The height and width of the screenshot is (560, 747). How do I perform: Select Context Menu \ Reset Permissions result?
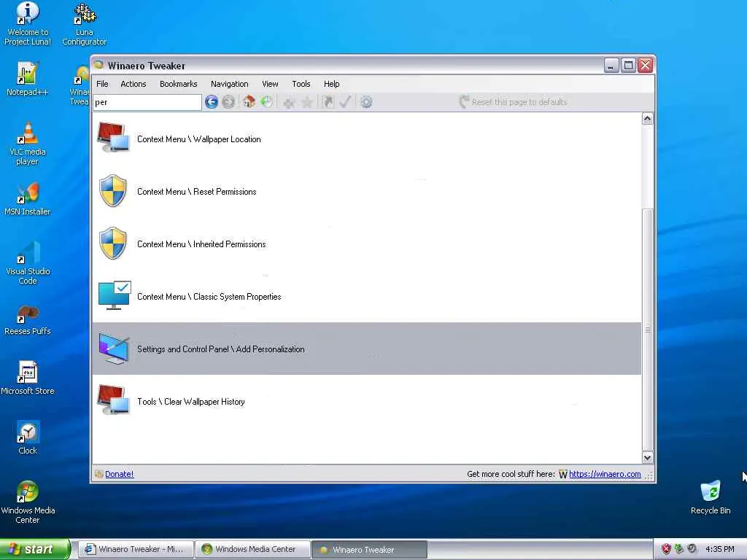(x=366, y=192)
